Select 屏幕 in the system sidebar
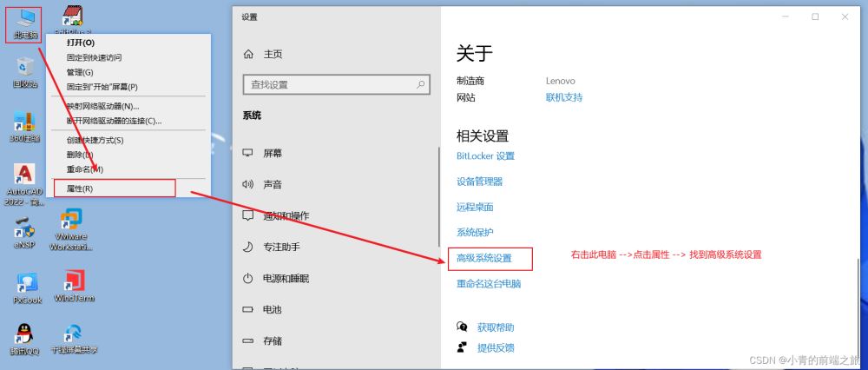Viewport: 868px width, 370px height. click(273, 153)
